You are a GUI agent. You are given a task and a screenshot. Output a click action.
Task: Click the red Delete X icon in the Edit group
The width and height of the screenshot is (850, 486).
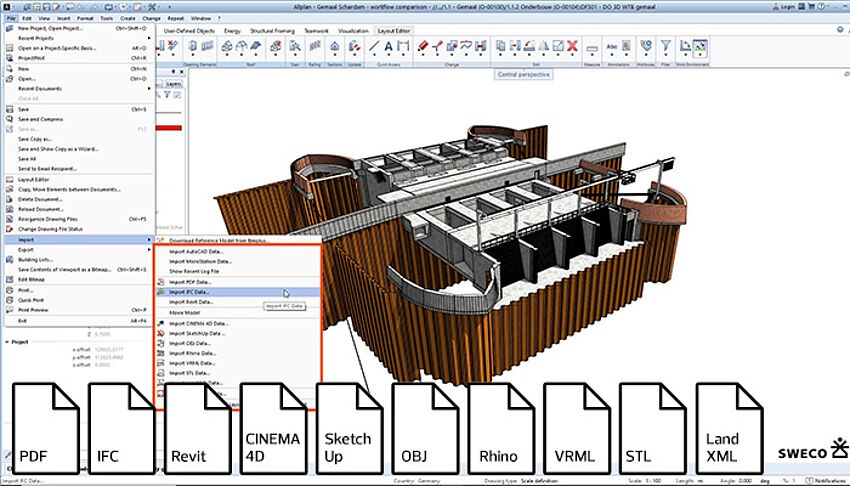tap(572, 46)
